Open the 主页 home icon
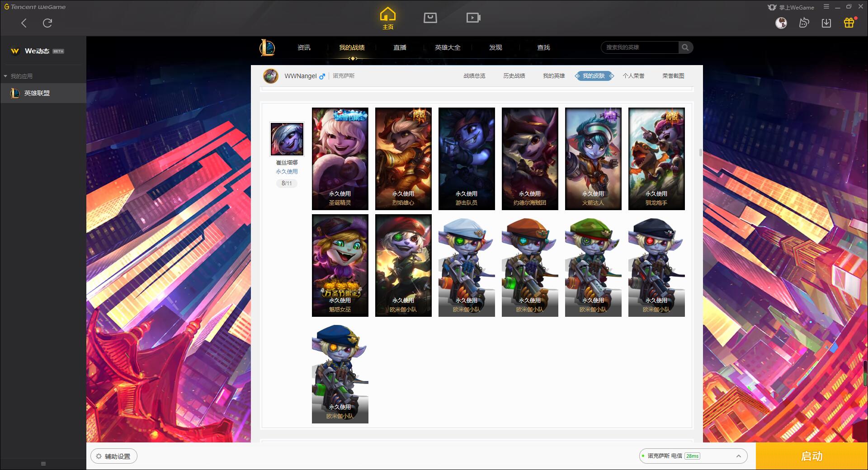The width and height of the screenshot is (868, 470). point(388,19)
